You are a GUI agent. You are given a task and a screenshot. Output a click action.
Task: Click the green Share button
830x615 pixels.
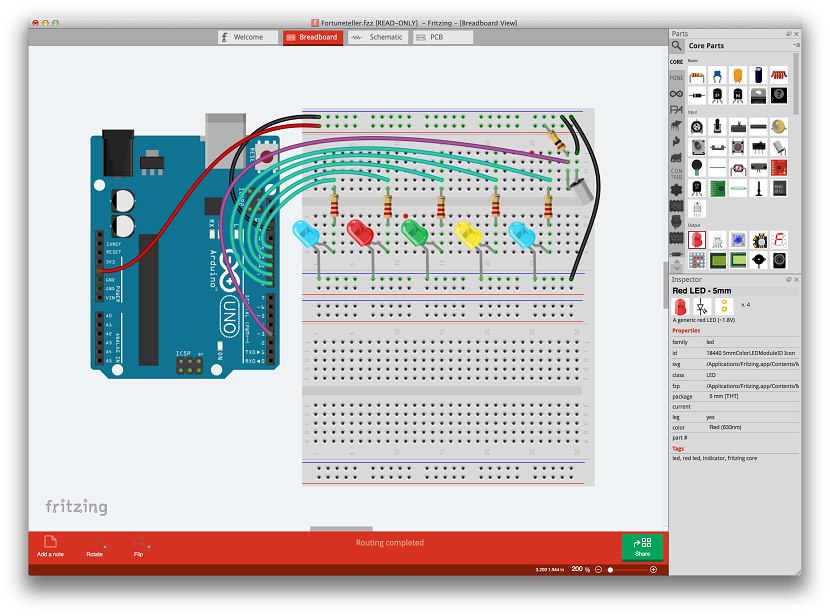click(642, 547)
